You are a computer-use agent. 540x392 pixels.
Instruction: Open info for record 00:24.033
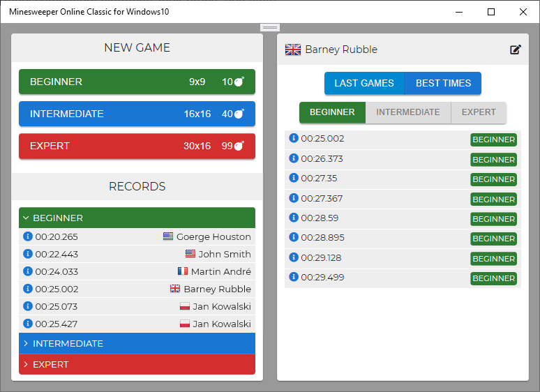point(27,271)
